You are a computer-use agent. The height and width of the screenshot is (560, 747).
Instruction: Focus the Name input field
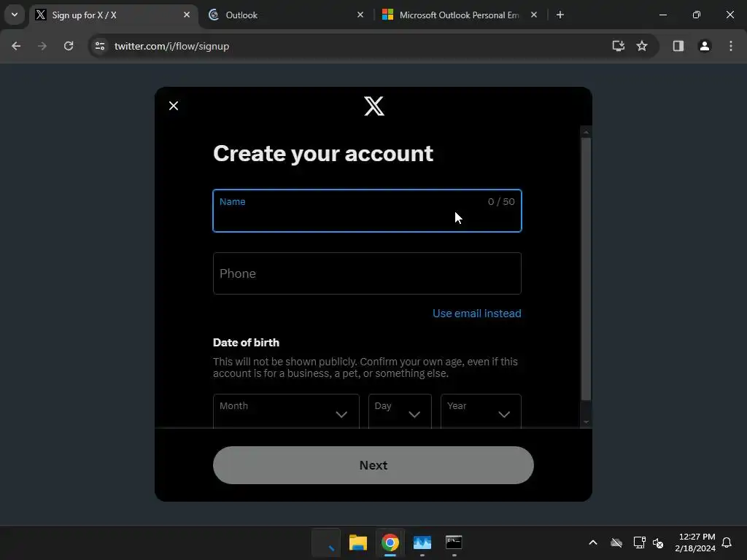[x=367, y=211]
